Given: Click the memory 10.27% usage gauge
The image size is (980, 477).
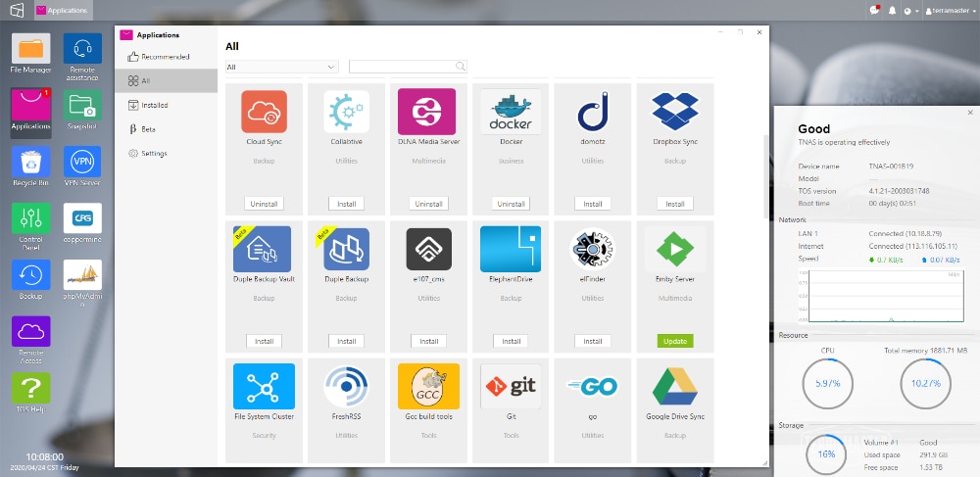Looking at the screenshot, I should (x=926, y=383).
